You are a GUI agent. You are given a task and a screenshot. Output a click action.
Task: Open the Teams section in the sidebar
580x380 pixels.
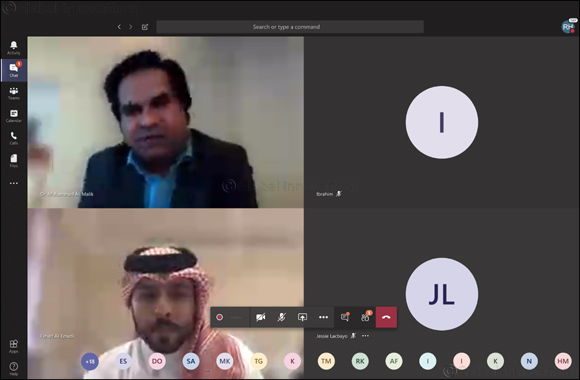[x=14, y=93]
